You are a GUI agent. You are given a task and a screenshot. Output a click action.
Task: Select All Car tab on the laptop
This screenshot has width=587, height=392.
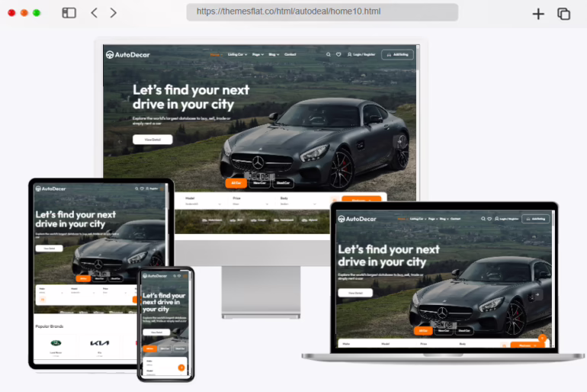(423, 330)
